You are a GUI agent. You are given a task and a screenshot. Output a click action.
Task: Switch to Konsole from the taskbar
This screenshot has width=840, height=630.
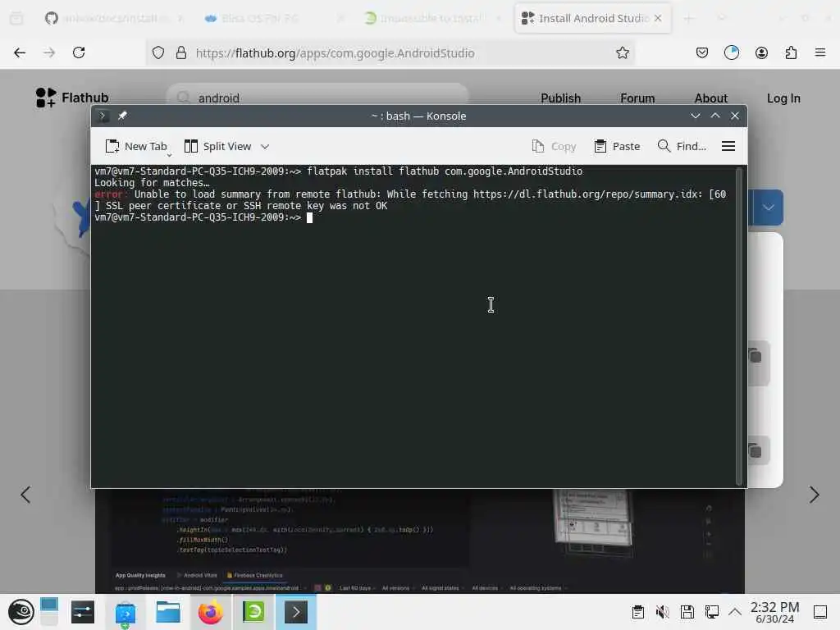coord(295,612)
